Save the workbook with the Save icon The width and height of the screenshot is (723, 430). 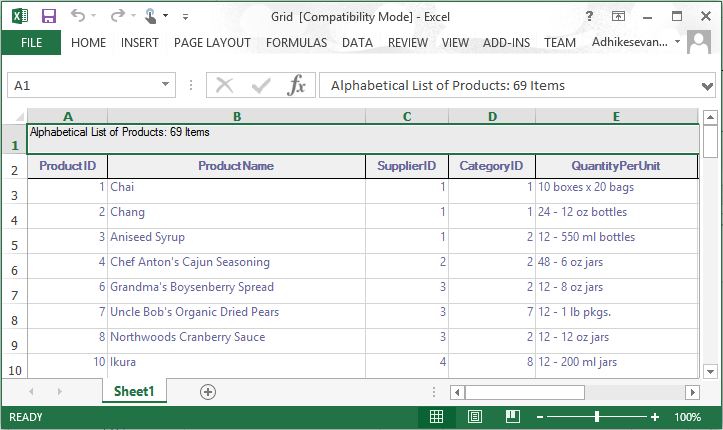pyautogui.click(x=48, y=16)
